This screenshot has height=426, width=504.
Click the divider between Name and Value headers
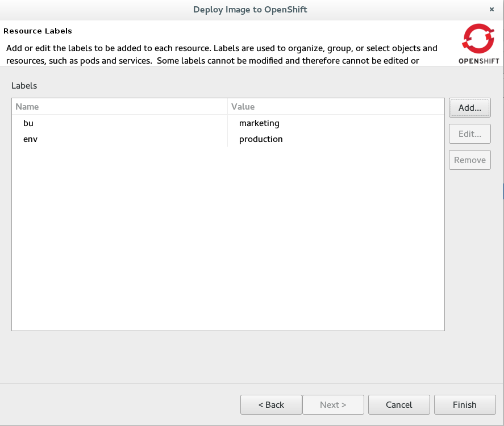(228, 106)
